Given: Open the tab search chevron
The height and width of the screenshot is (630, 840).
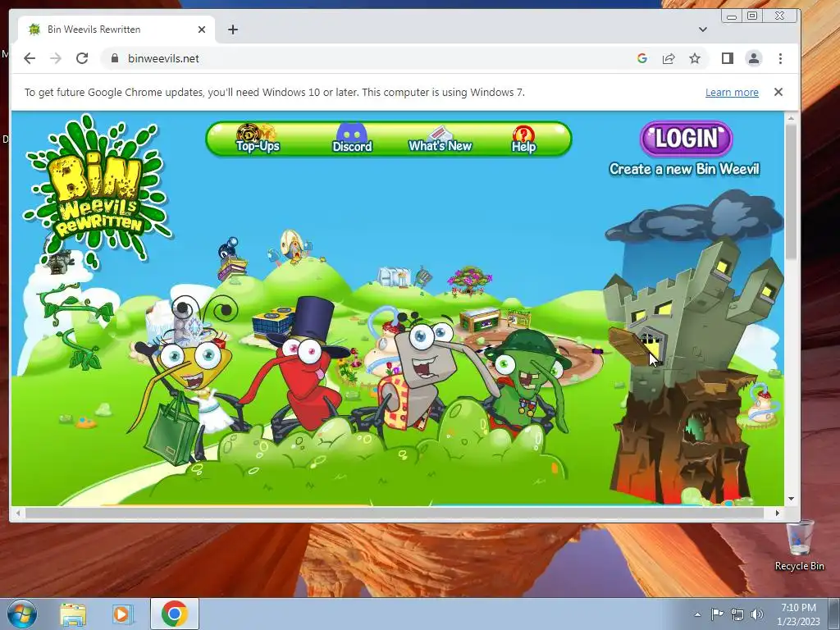Looking at the screenshot, I should tap(703, 30).
